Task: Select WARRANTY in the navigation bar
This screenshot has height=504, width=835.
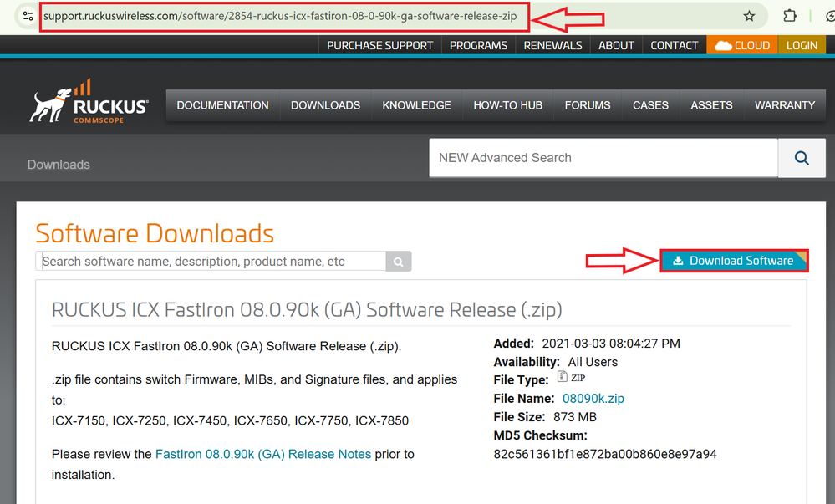Action: click(784, 105)
